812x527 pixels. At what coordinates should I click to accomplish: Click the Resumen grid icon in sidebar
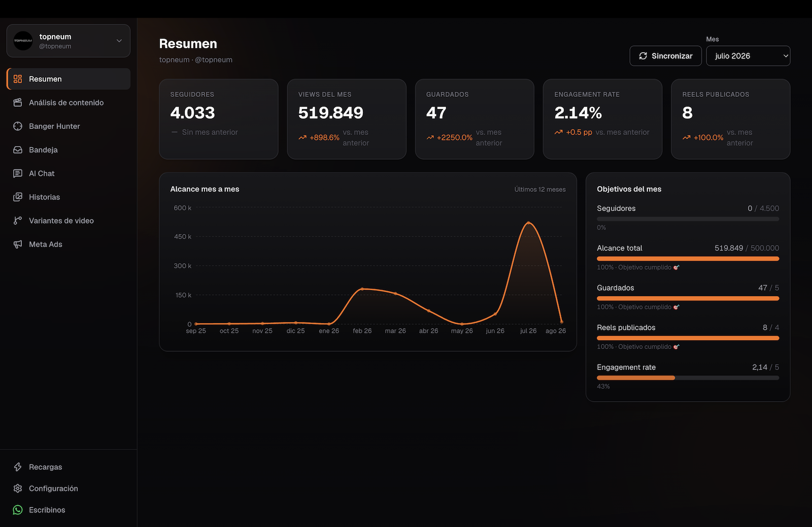[x=18, y=79]
